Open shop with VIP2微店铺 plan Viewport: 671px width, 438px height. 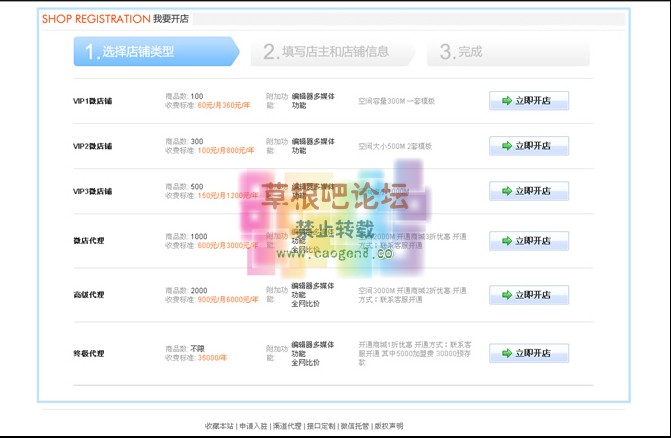coord(528,146)
